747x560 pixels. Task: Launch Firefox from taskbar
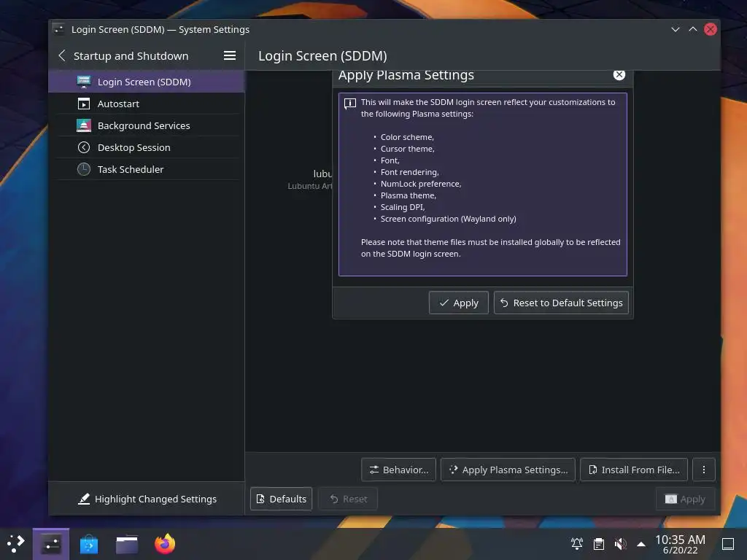coord(165,544)
